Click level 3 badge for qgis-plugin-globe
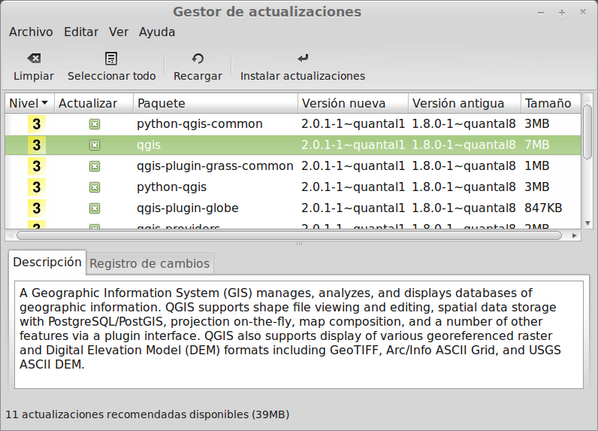Screen dimensions: 598x431 [37, 208]
